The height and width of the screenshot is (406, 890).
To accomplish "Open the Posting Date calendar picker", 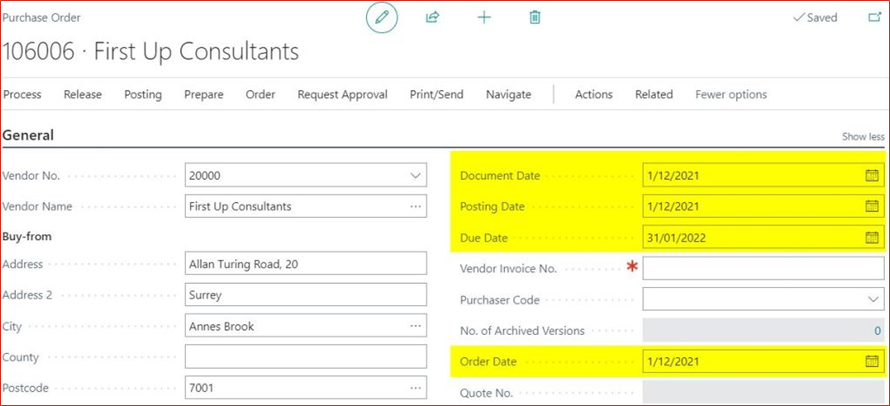I will coord(871,207).
